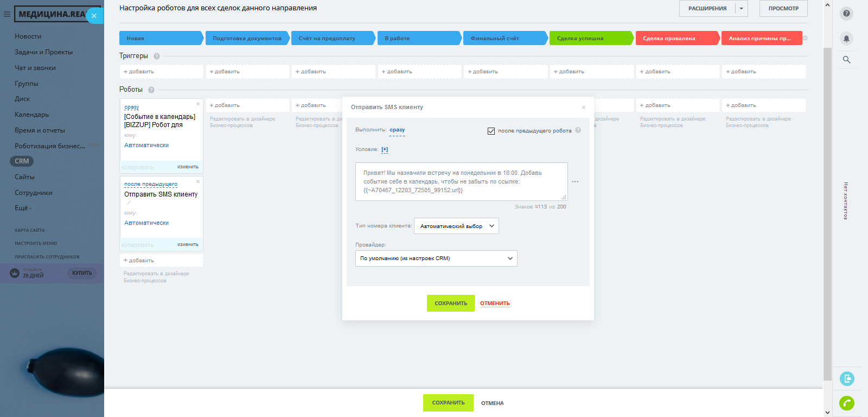Select the Подготовка документов stage
This screenshot has width=868, height=417.
[247, 39]
